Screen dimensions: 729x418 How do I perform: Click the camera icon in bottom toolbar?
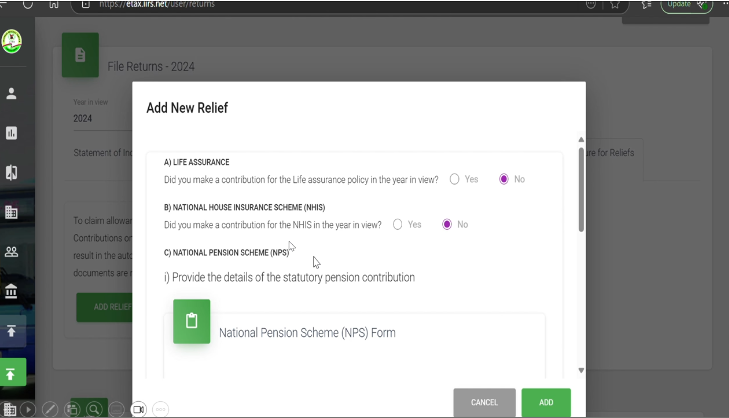click(x=139, y=408)
